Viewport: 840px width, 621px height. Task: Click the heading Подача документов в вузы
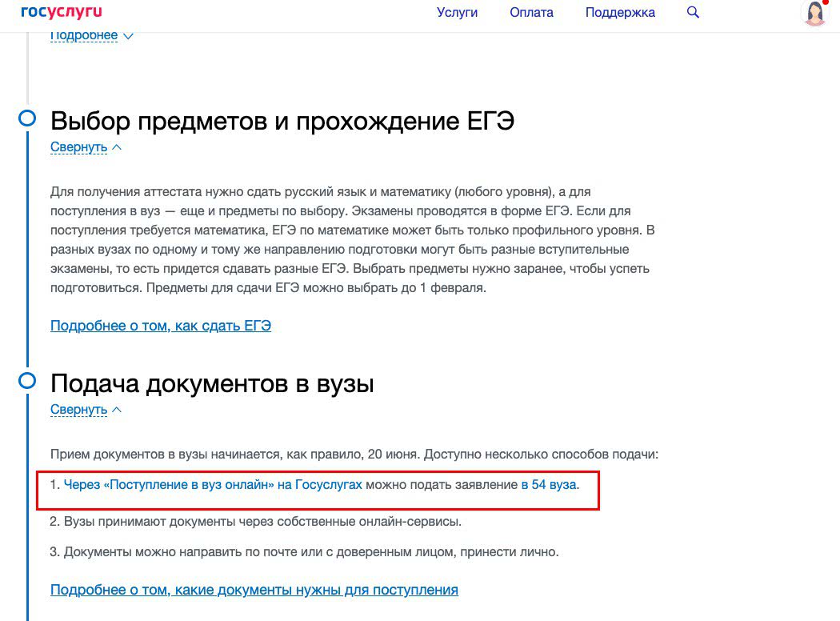[x=212, y=383]
